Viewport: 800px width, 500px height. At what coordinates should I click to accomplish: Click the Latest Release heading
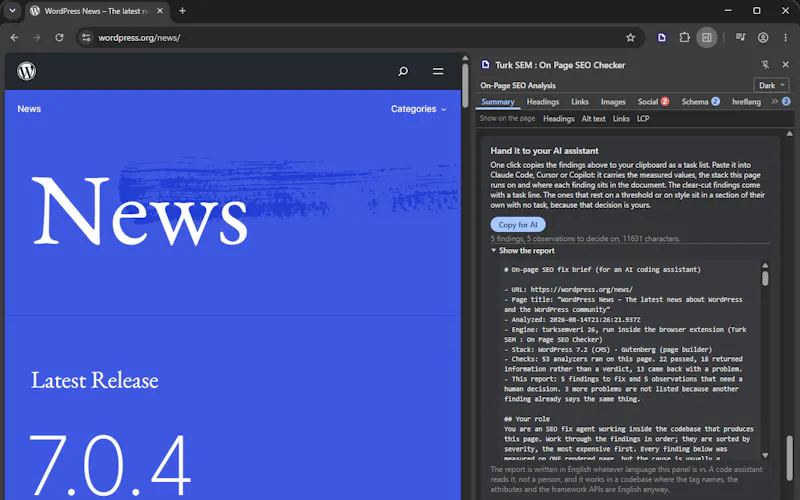95,380
